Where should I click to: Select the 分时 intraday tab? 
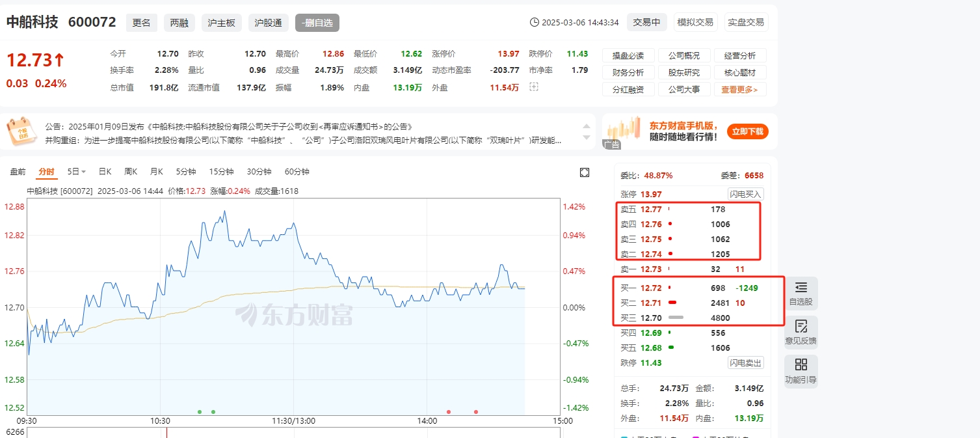click(46, 172)
